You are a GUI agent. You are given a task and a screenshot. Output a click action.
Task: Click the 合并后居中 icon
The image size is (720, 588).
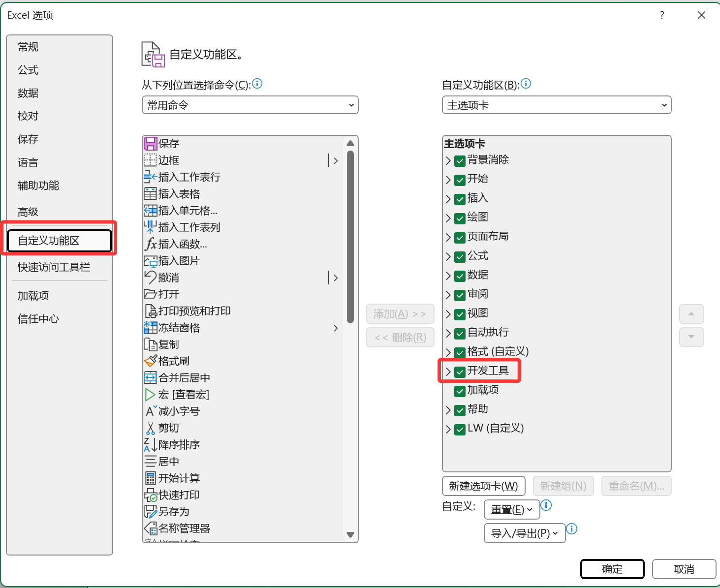pyautogui.click(x=150, y=378)
